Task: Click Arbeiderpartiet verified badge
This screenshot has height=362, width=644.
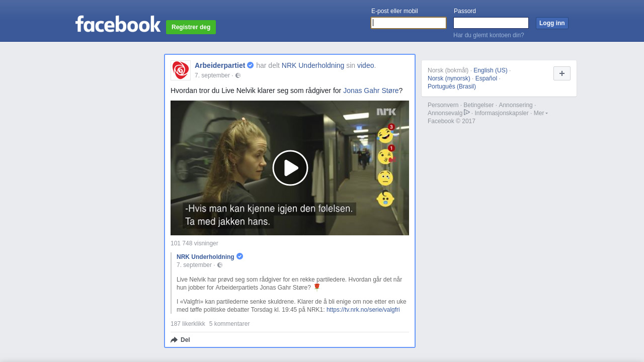Action: [250, 65]
